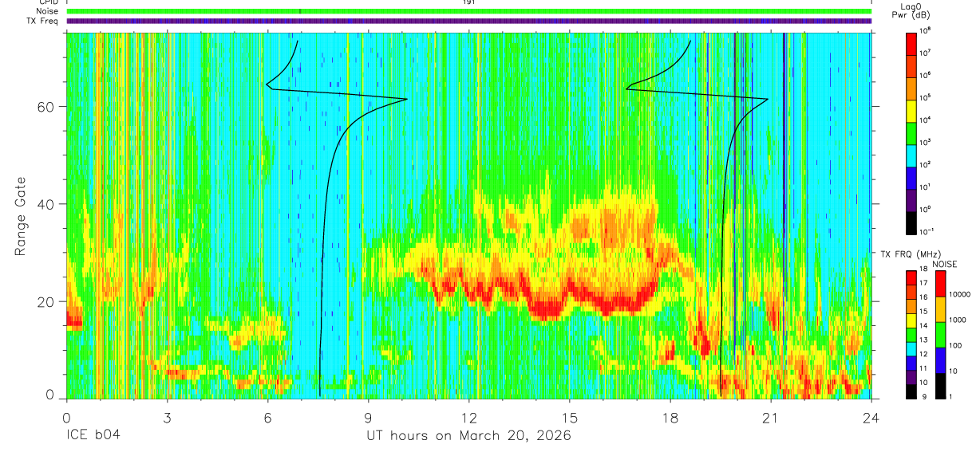The height and width of the screenshot is (452, 980).
Task: Click the blue segment of NOISE colorbar
Action: [941, 360]
